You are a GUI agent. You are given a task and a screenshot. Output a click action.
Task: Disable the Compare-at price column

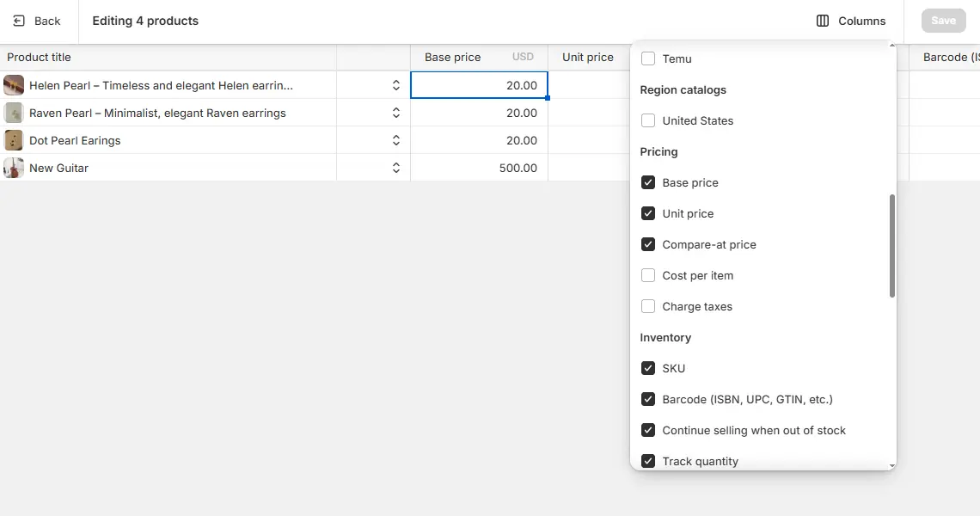[x=647, y=244]
